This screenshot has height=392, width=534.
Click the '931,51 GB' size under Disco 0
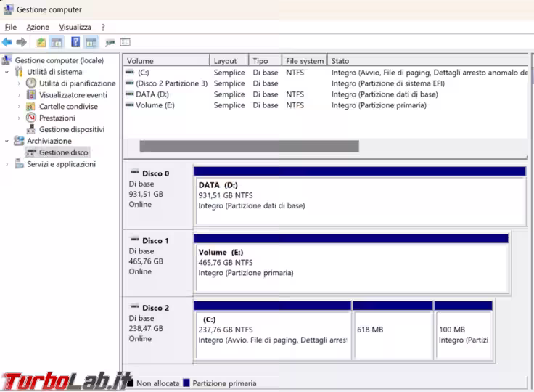(146, 194)
